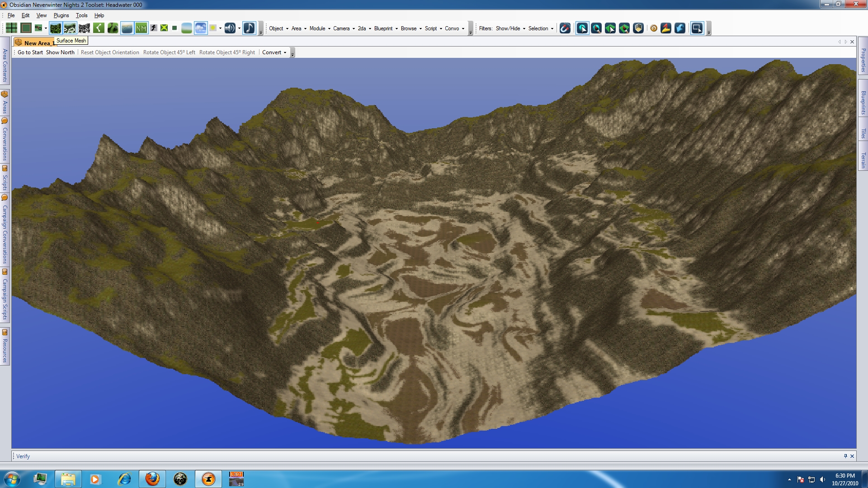Click the Firefox taskbar icon

tap(152, 479)
